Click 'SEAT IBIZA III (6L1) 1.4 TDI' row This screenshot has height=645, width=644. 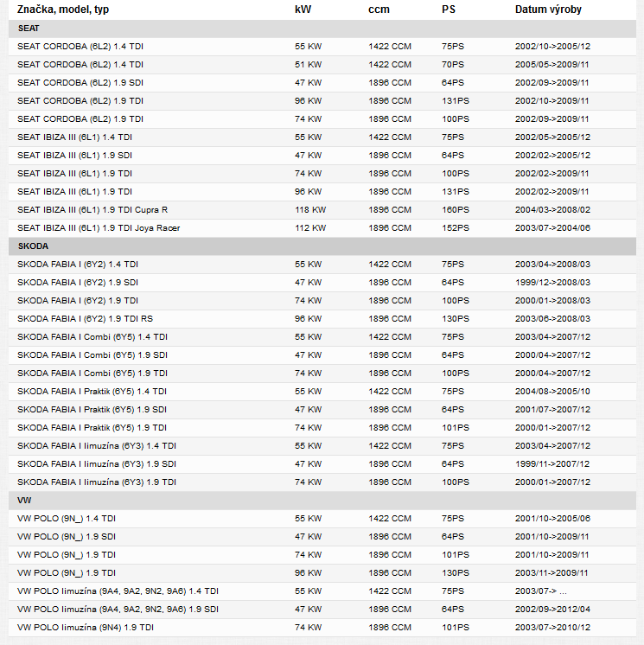(x=322, y=137)
